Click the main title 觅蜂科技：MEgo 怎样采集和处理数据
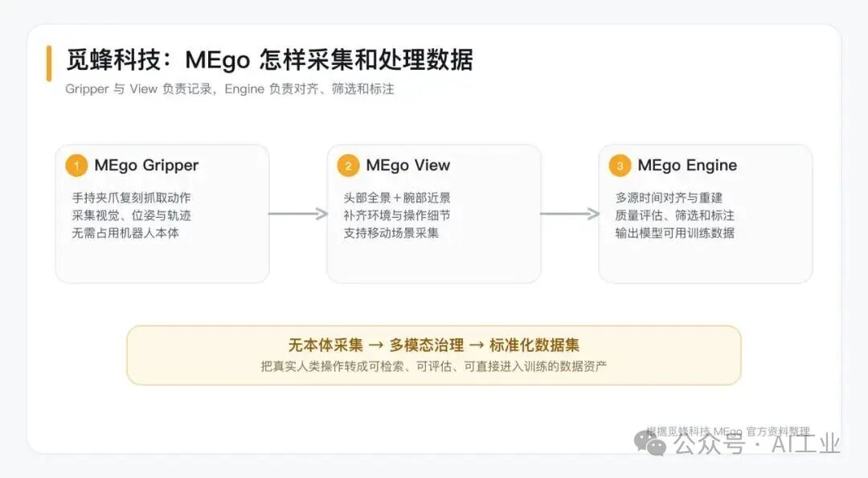This screenshot has height=478, width=868. [269, 59]
